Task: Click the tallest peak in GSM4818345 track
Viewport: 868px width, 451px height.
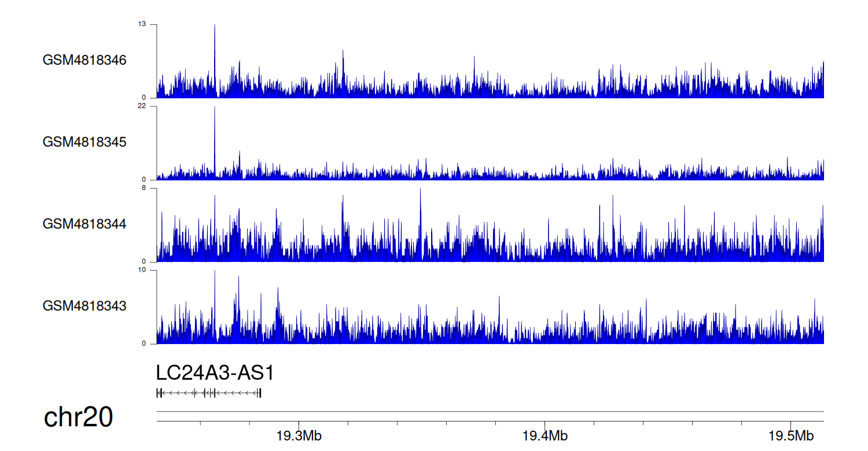Action: 215,109
